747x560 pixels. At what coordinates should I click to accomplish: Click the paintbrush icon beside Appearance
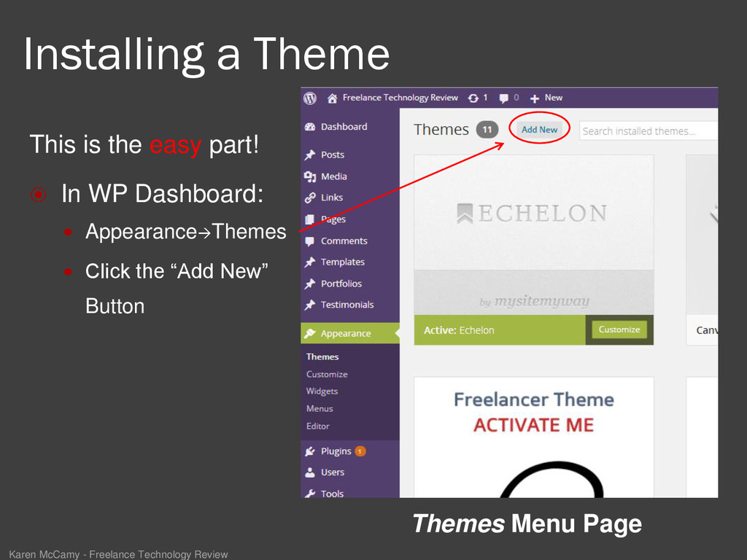[310, 333]
